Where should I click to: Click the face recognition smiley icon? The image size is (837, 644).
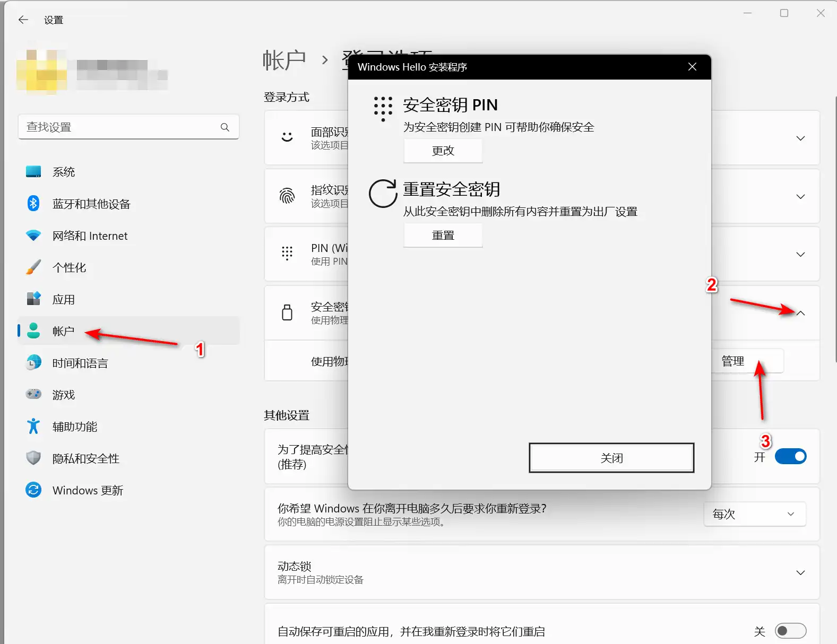[287, 137]
